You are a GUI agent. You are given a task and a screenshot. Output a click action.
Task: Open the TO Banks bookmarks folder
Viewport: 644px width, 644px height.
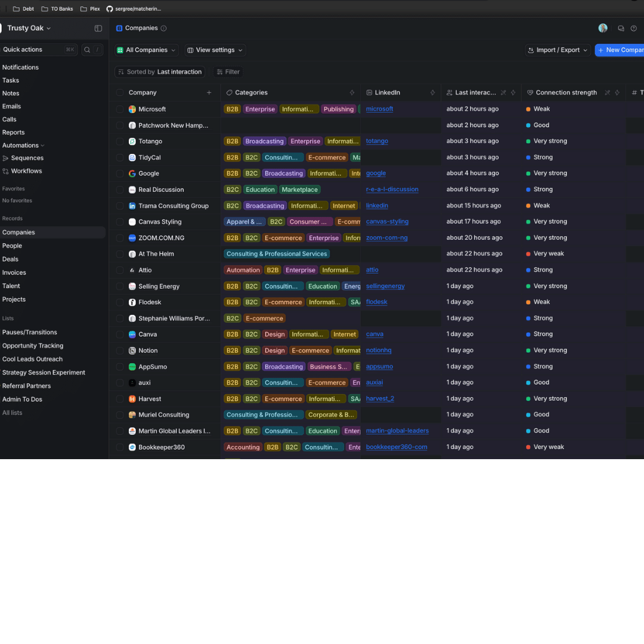[x=57, y=8]
